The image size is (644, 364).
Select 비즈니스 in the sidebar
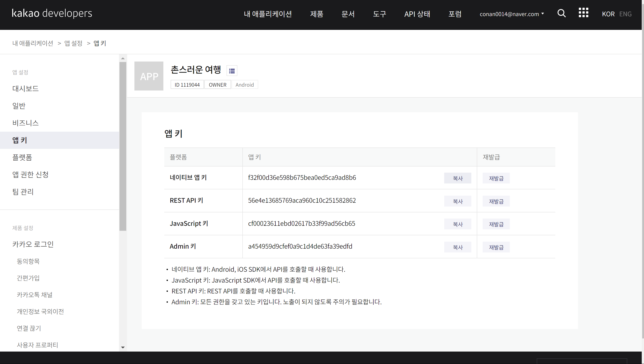pos(60,123)
